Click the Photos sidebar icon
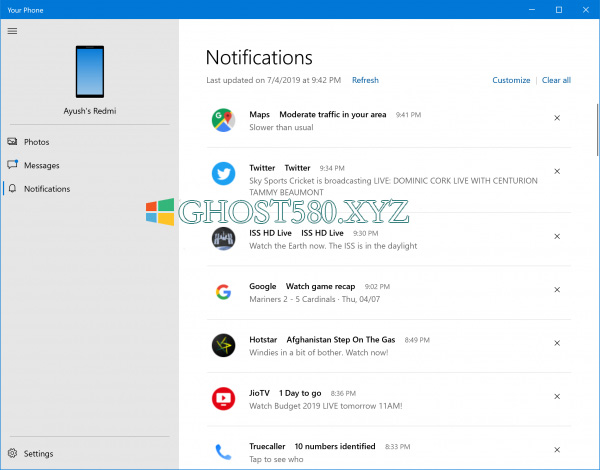This screenshot has height=470, width=600. (12, 142)
